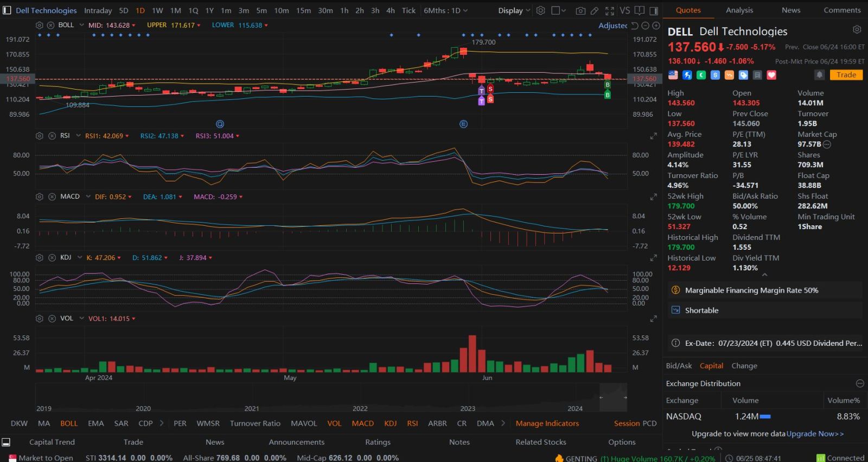Viewport: 868px width, 462px height.
Task: Take a chart screenshot with camera icon
Action: point(580,10)
